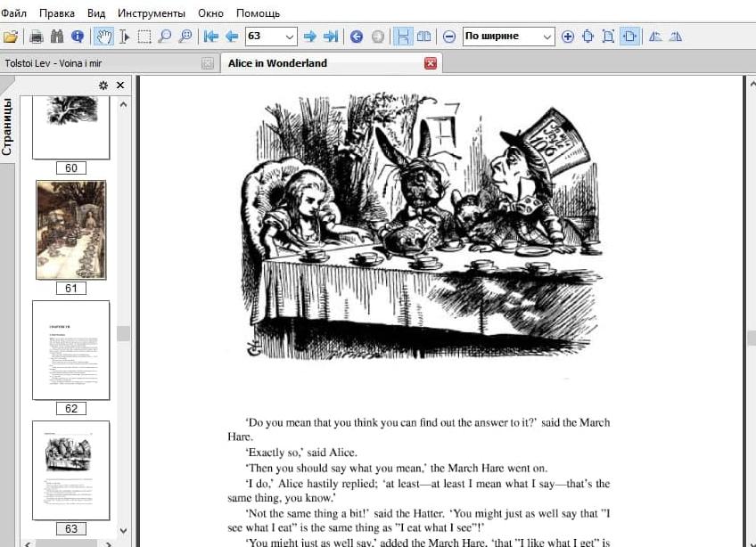Viewport: 756px width, 547px height.
Task: Zoom out with the minus button
Action: click(x=449, y=37)
